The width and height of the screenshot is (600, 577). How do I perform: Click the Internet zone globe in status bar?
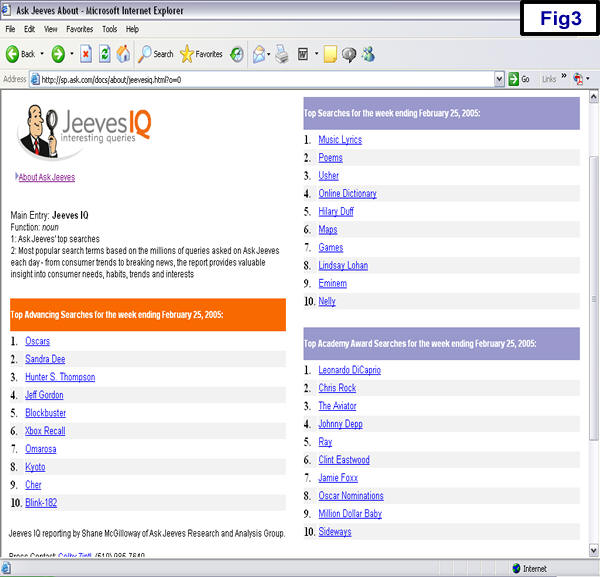(516, 568)
